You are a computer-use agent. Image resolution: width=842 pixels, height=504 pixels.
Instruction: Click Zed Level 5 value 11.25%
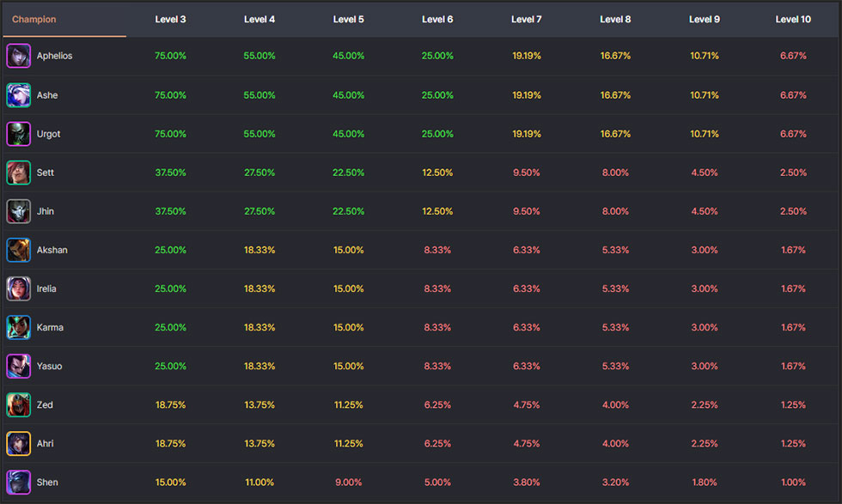point(349,404)
